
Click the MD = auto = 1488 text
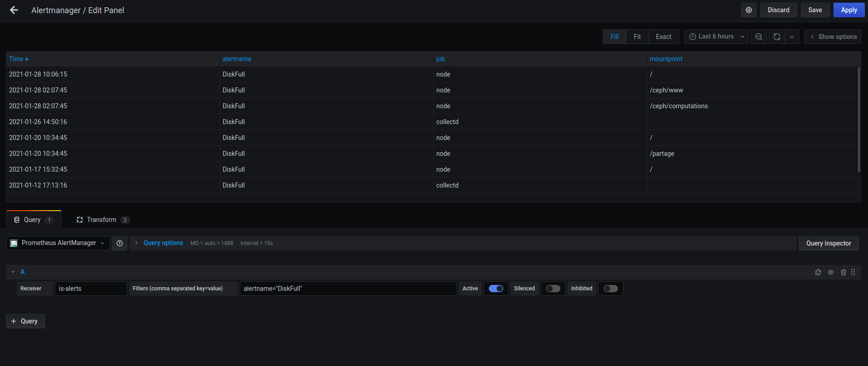point(212,243)
